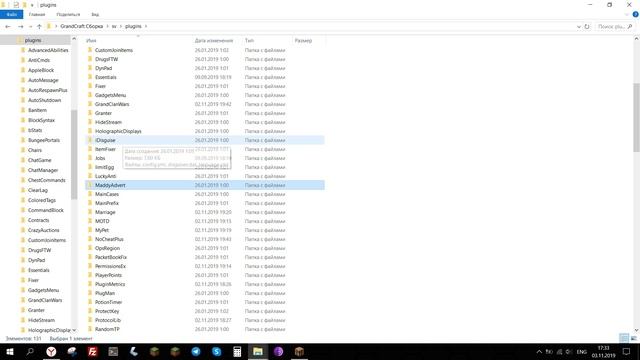Open the Файл ribbon tab
640x360 pixels.
[x=11, y=14]
